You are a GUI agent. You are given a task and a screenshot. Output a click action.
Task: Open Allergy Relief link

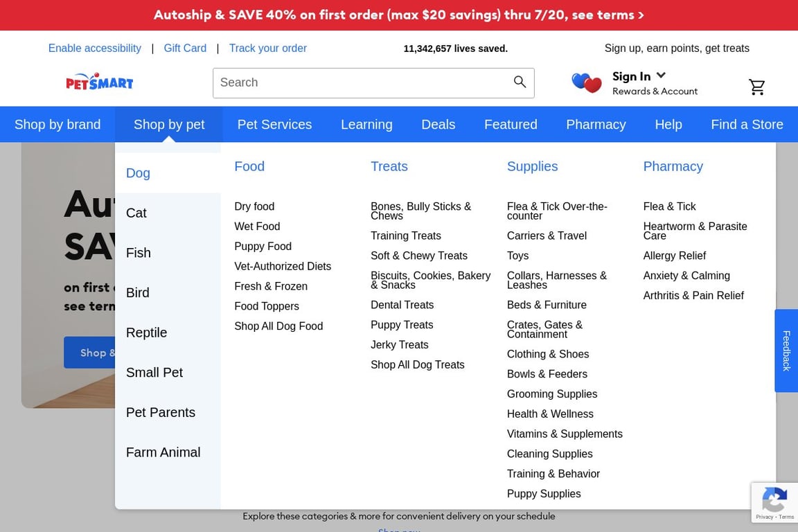[674, 256]
